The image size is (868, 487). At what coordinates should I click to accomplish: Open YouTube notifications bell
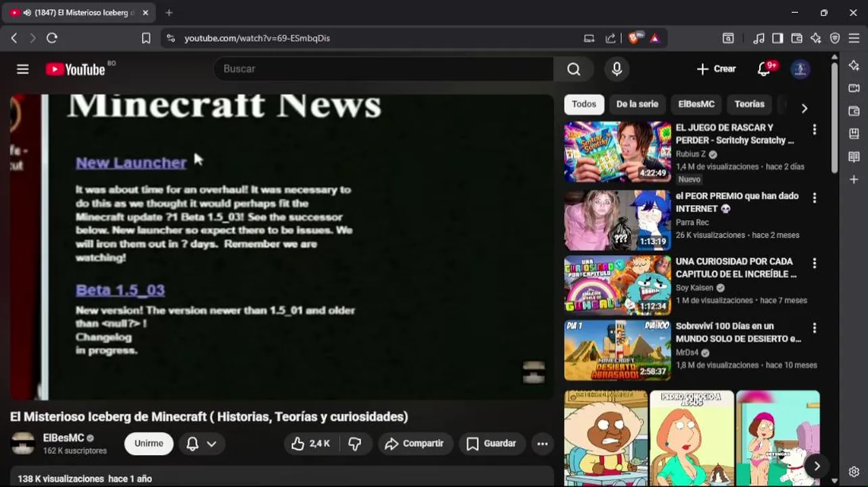(765, 69)
